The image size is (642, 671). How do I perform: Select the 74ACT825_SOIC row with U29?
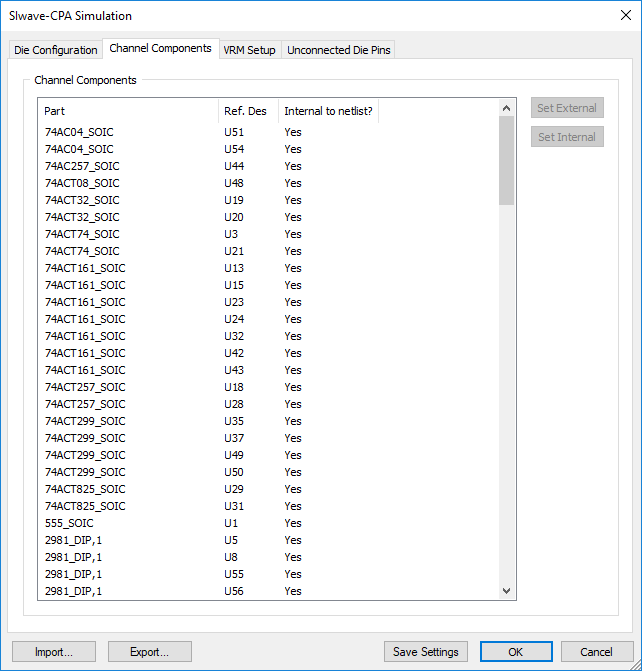tap(268, 489)
